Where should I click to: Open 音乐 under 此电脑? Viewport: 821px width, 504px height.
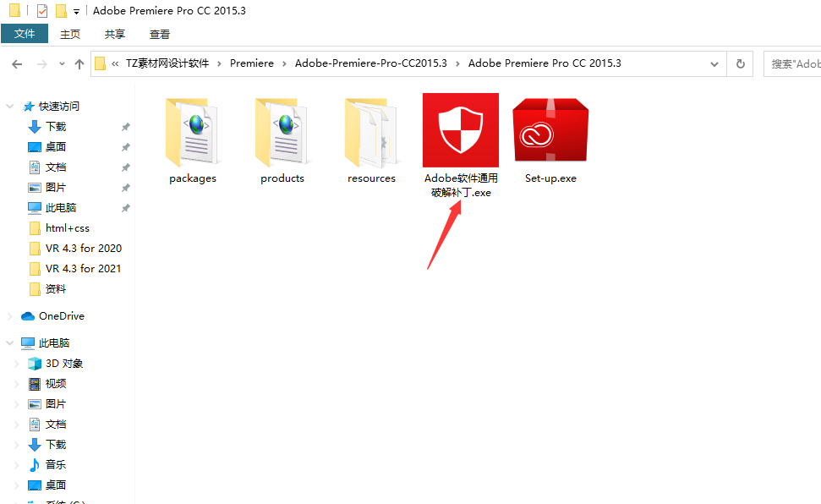point(56,465)
